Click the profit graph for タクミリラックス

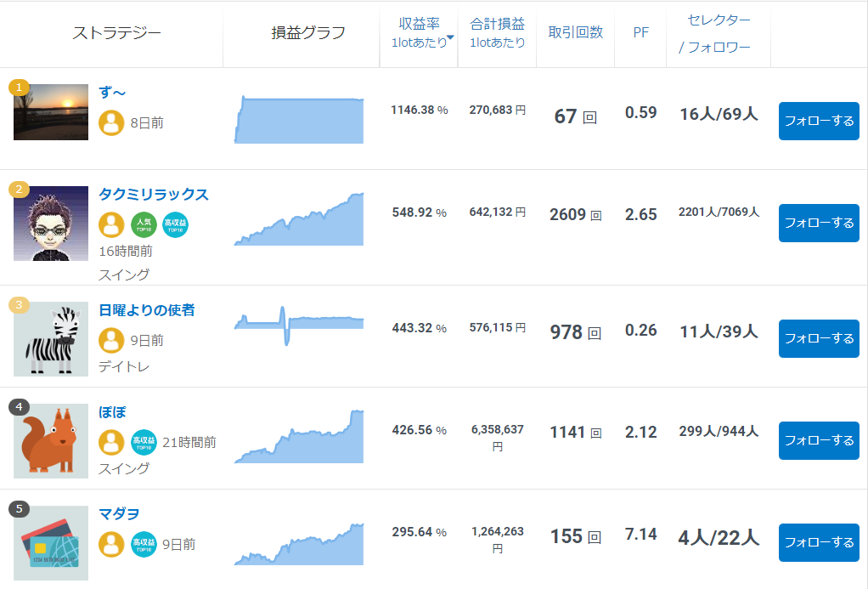299,219
